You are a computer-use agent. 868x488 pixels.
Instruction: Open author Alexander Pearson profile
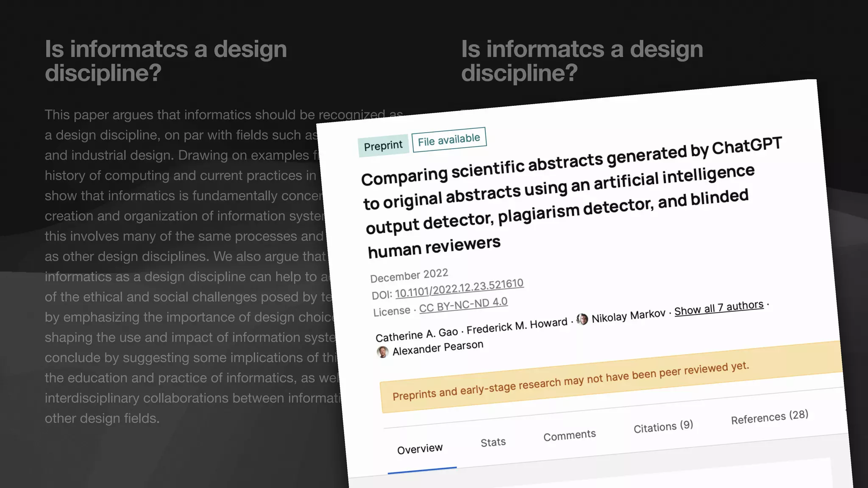[x=438, y=348]
